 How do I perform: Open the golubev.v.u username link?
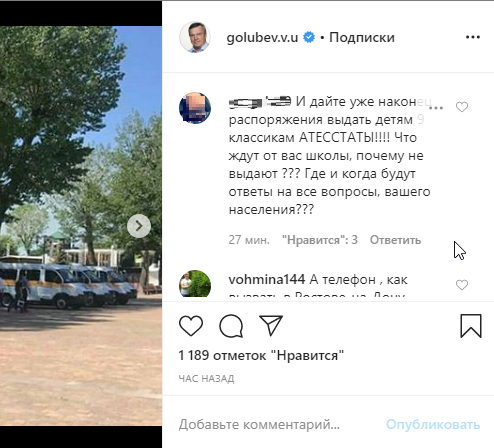coord(262,37)
